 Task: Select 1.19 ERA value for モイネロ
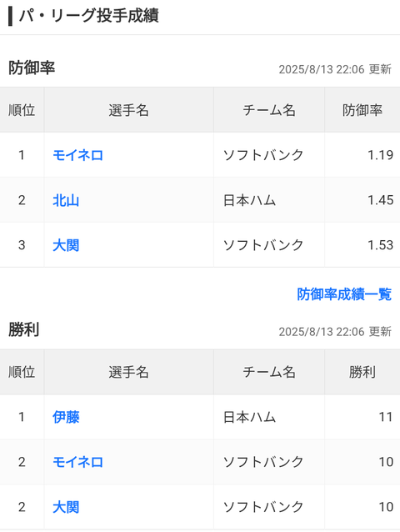click(x=380, y=155)
